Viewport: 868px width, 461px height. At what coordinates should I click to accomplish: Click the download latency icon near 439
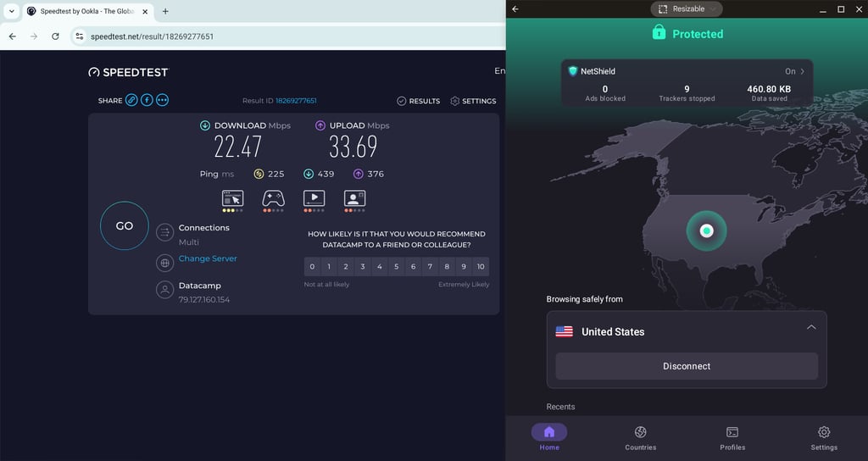pyautogui.click(x=309, y=174)
